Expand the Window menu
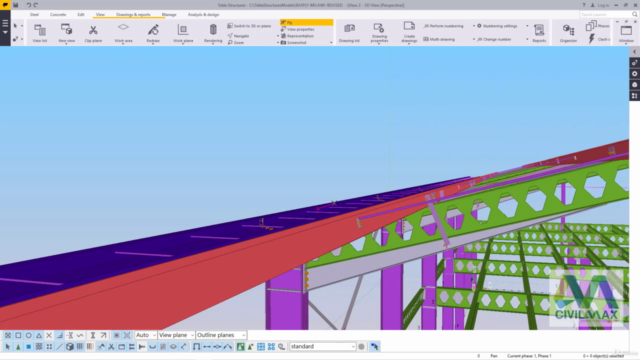The height and width of the screenshot is (360, 640). pos(626,33)
